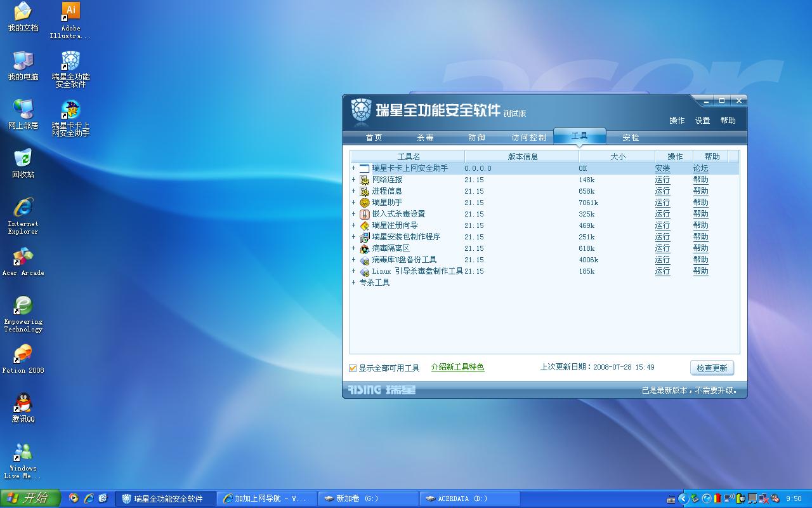The image size is (812, 508).
Task: Open the 论坛 link in the first row
Action: point(700,168)
